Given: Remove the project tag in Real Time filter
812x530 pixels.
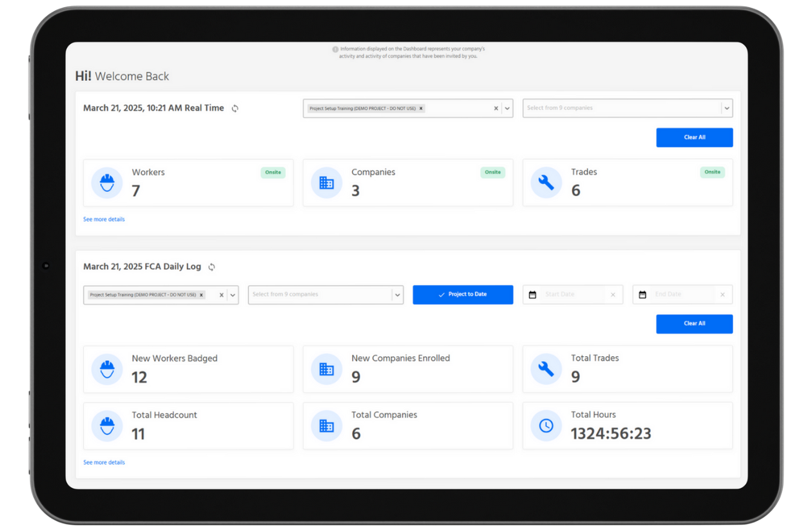Looking at the screenshot, I should (x=421, y=109).
